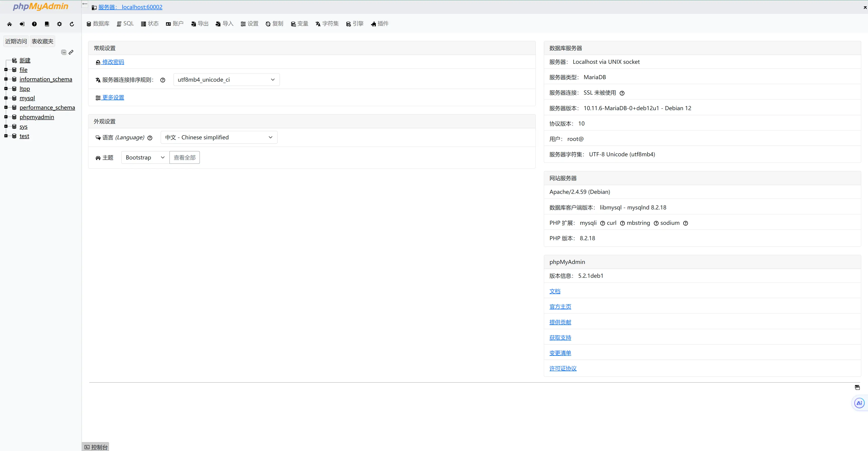Viewport: 868px width, 451px height.
Task: Expand the mysql database tree node
Action: click(x=6, y=98)
